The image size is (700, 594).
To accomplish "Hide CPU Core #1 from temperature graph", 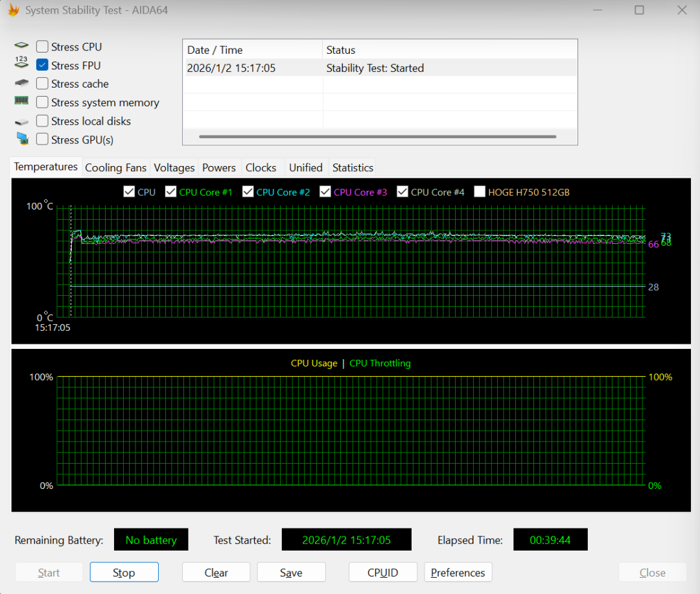I will click(171, 192).
